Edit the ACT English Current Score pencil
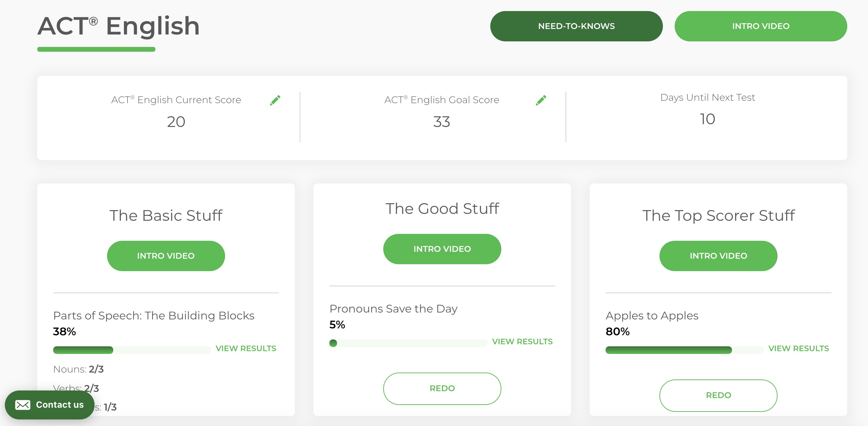 click(x=275, y=100)
